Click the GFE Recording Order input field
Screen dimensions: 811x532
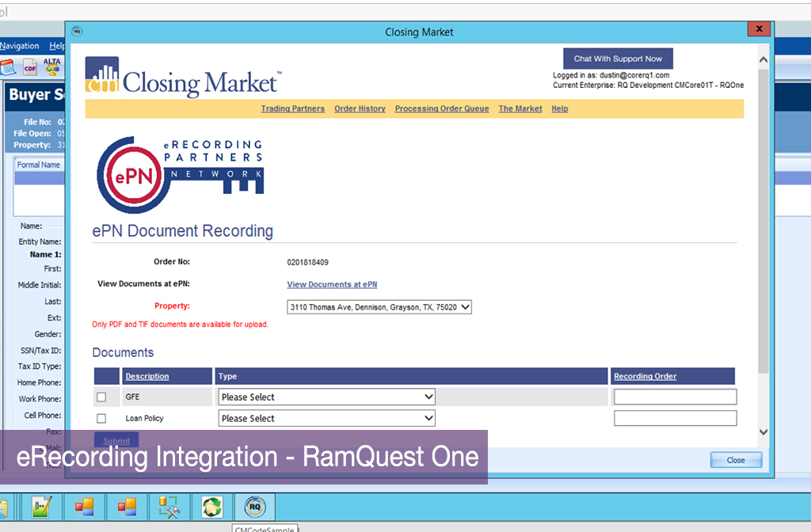pyautogui.click(x=675, y=397)
